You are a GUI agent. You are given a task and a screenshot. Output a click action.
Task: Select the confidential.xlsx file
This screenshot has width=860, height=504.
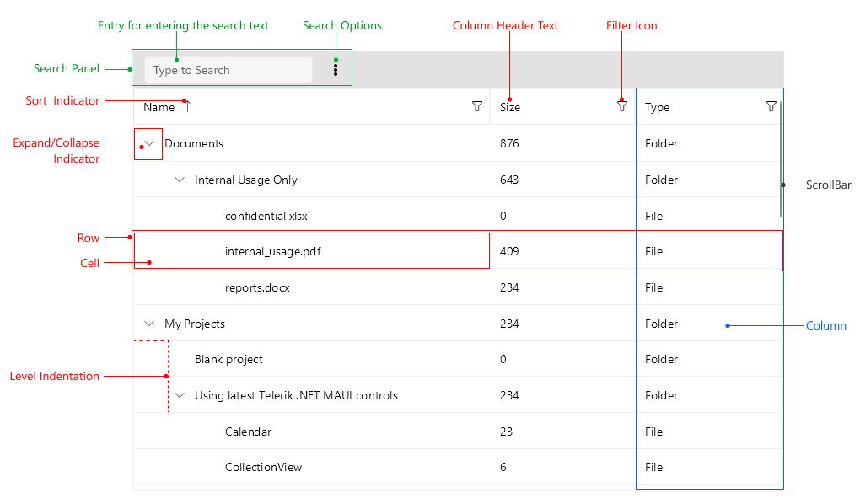tap(266, 216)
